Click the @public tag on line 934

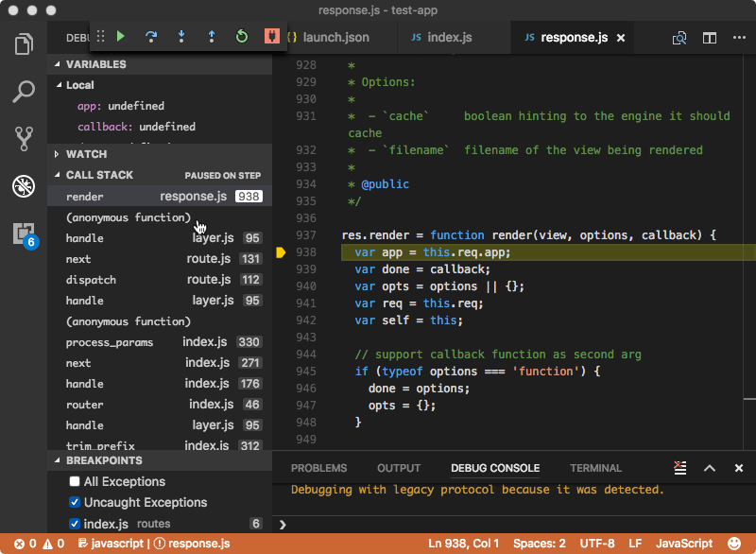tap(385, 183)
